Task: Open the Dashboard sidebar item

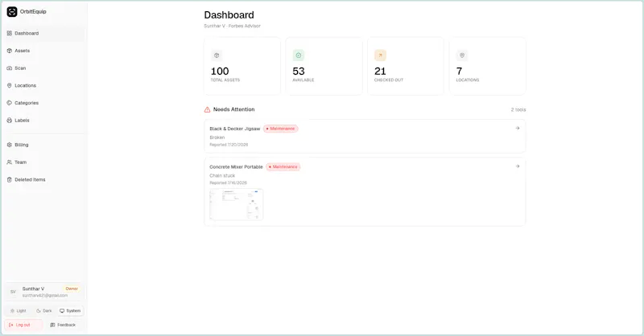Action: point(44,33)
